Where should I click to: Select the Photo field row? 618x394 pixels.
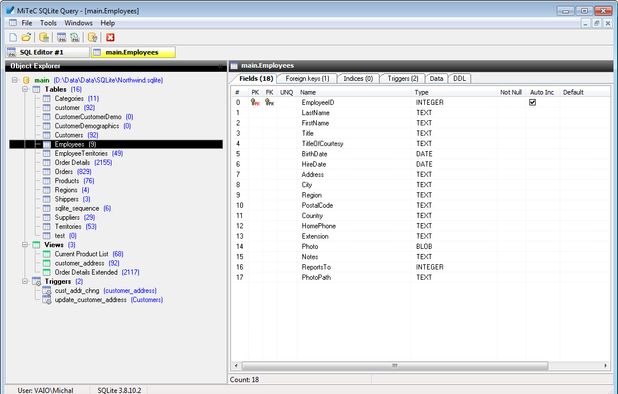click(420, 247)
